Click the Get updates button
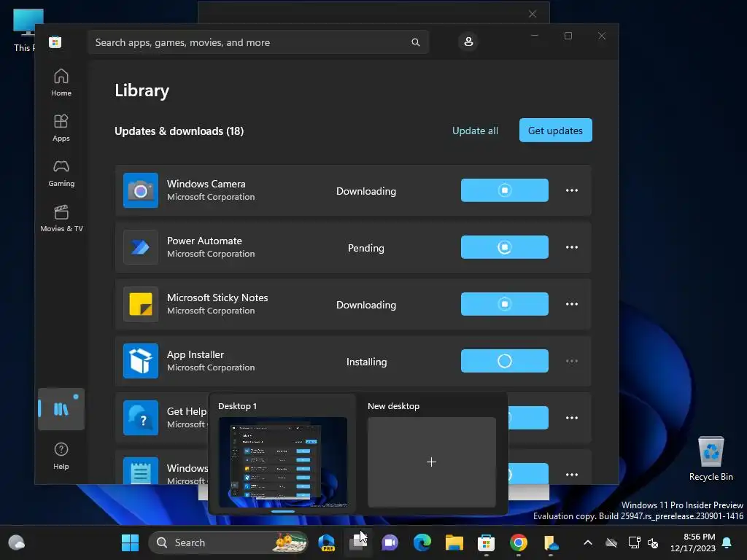 tap(555, 130)
